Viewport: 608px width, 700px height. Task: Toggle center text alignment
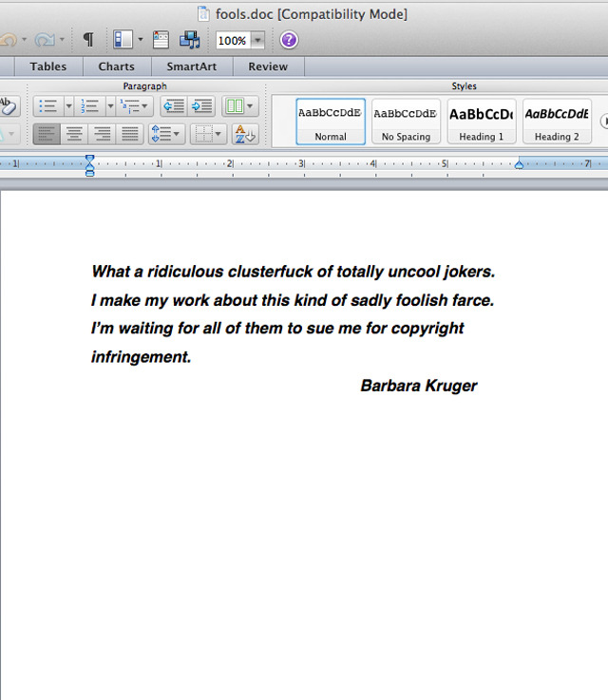click(74, 134)
